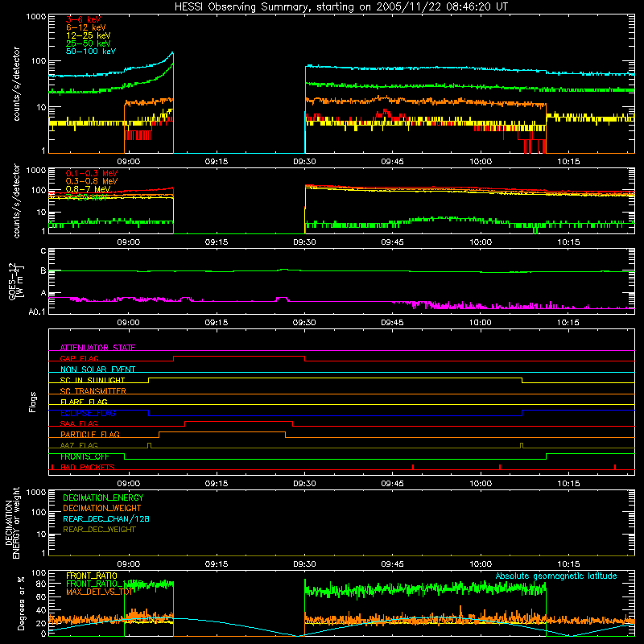Screen dimensions: 644x644
Task: Click the HESSI Observing Summary title text
Action: click(x=341, y=6)
